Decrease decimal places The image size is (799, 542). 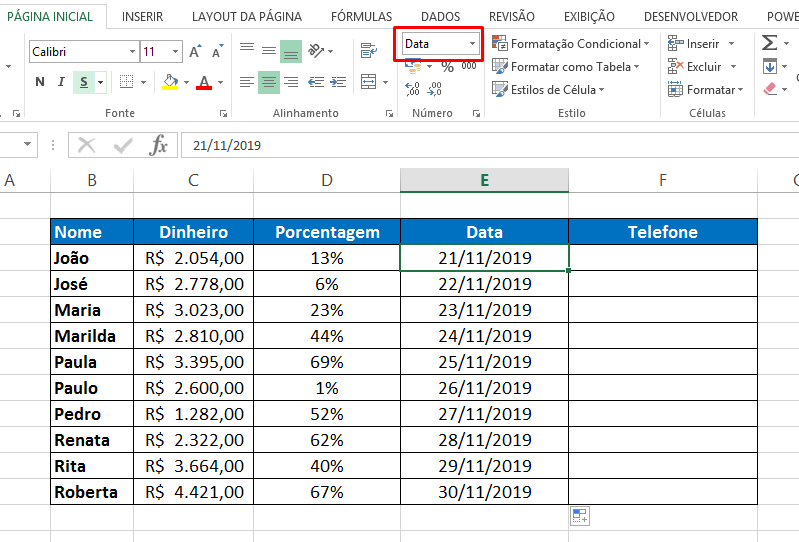pos(435,89)
